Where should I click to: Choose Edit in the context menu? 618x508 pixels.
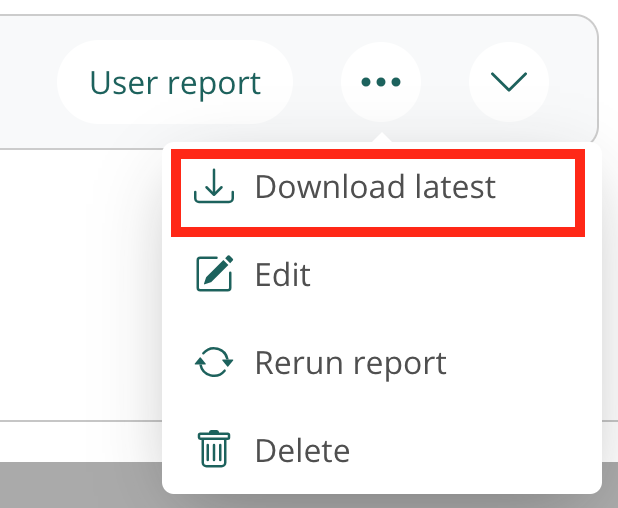pyautogui.click(x=282, y=275)
